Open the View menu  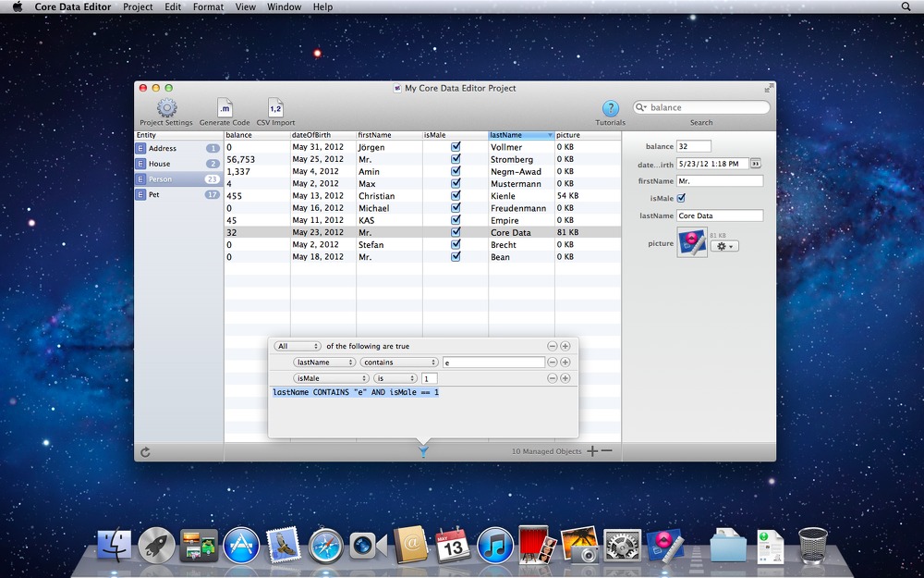pos(245,7)
